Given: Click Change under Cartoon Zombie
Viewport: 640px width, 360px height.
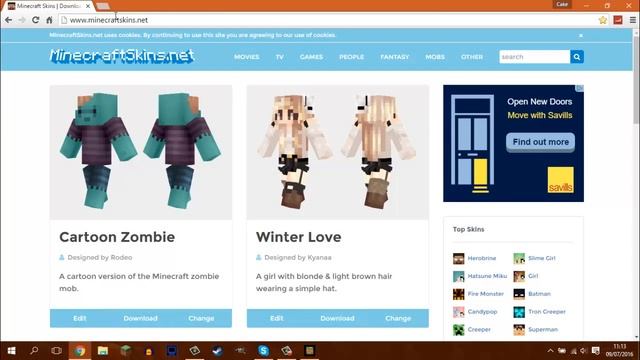Looking at the screenshot, I should click(x=201, y=318).
